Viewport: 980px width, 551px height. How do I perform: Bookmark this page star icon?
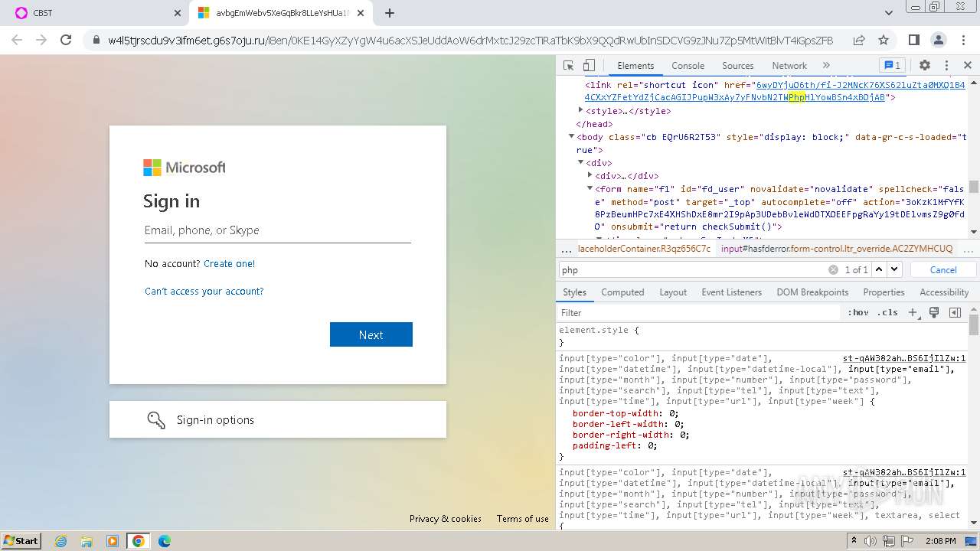point(884,40)
